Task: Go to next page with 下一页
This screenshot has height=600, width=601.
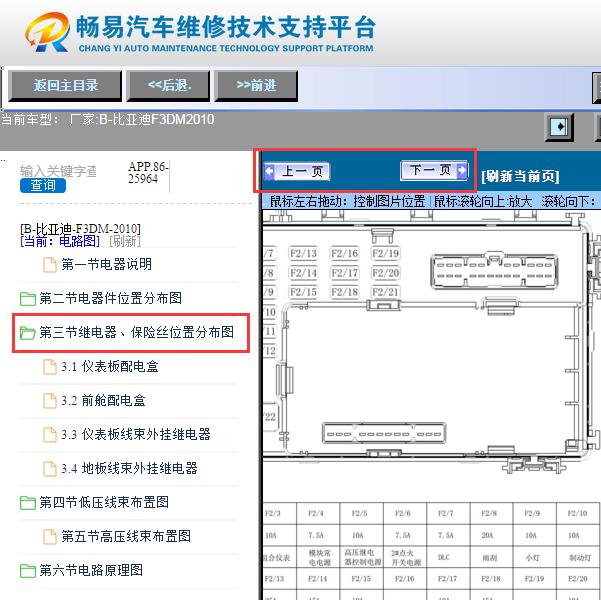Action: point(434,170)
